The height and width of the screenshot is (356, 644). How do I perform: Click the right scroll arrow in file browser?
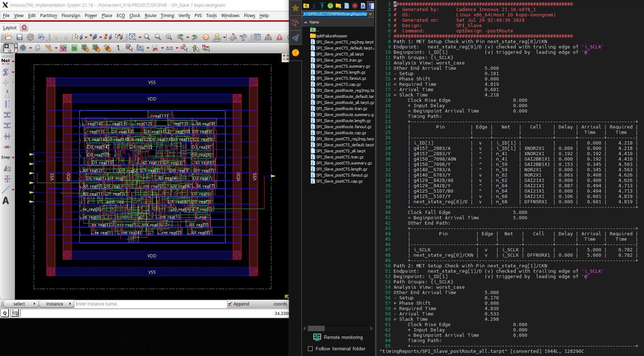(x=371, y=328)
